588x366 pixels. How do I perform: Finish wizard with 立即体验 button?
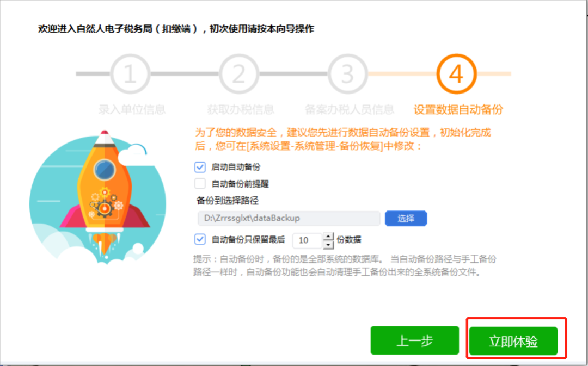(513, 341)
